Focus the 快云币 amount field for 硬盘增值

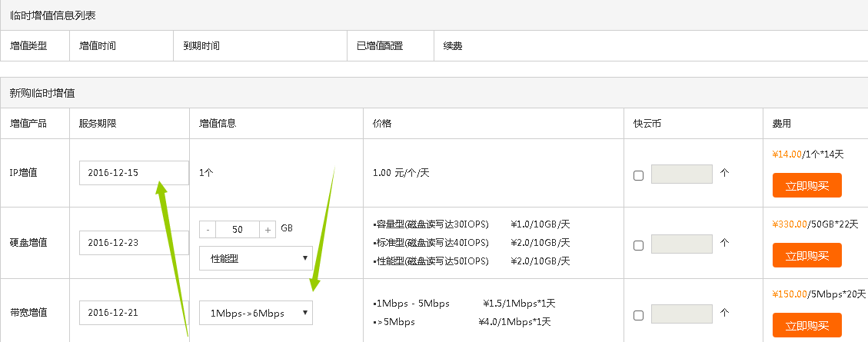point(681,244)
